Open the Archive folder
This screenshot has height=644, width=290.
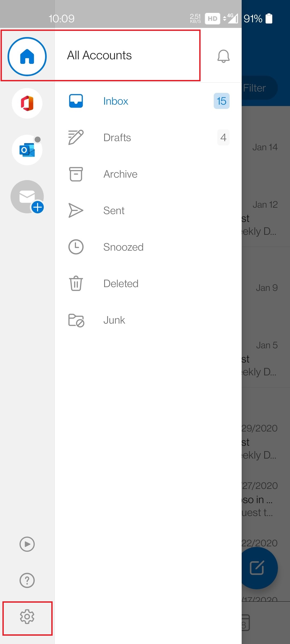click(x=148, y=174)
